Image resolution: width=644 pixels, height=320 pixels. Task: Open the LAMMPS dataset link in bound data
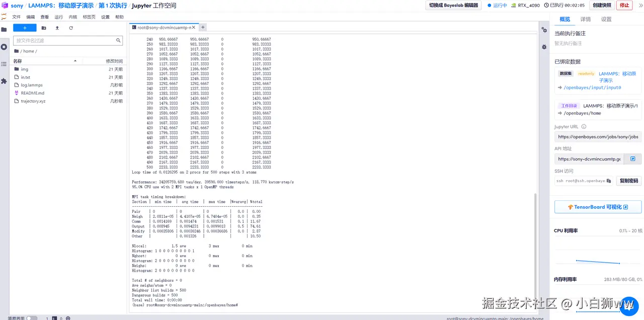(x=617, y=77)
